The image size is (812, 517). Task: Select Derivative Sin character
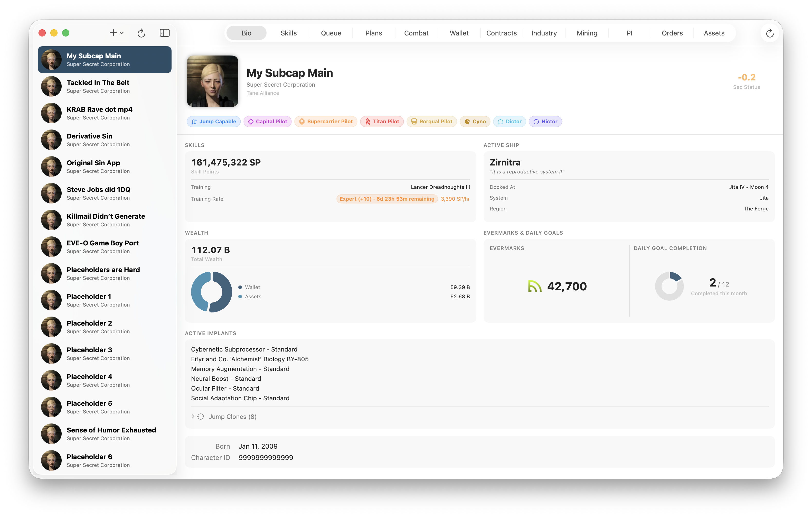(x=105, y=140)
